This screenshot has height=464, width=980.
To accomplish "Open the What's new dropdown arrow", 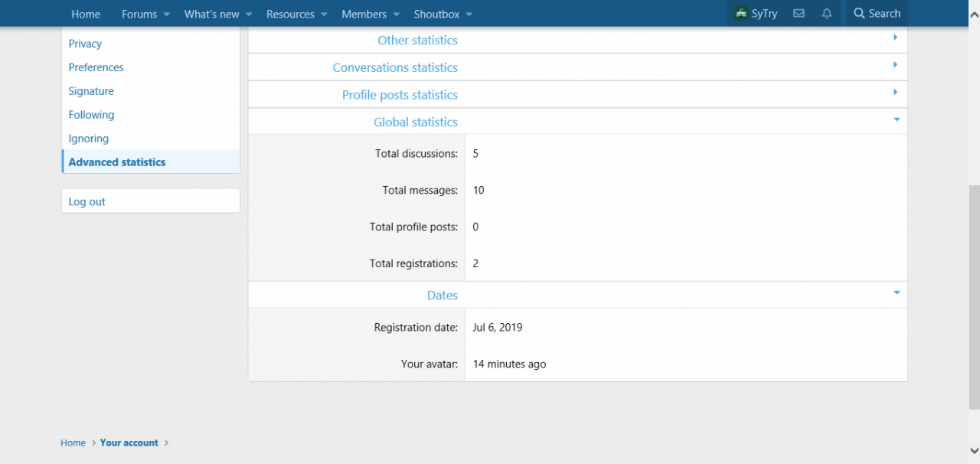I will pyautogui.click(x=249, y=15).
